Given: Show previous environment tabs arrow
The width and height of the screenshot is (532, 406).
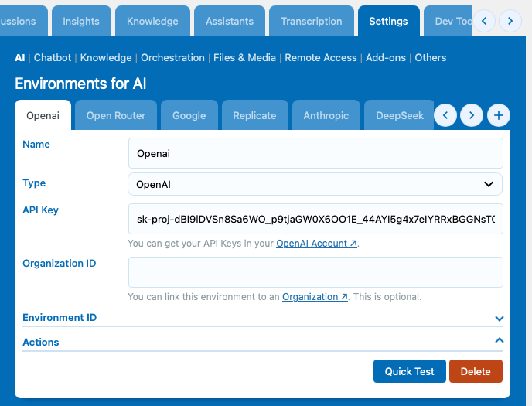Looking at the screenshot, I should tap(445, 115).
